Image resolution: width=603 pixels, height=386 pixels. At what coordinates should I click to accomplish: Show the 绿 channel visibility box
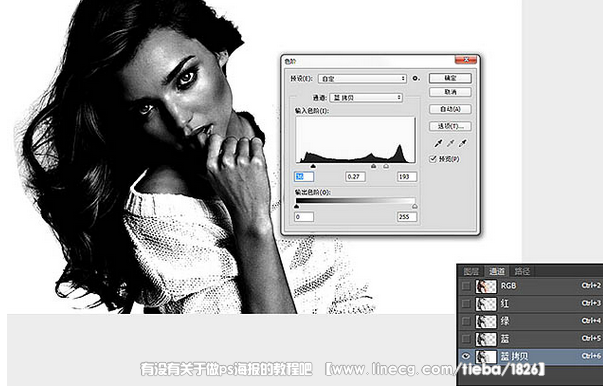(466, 321)
